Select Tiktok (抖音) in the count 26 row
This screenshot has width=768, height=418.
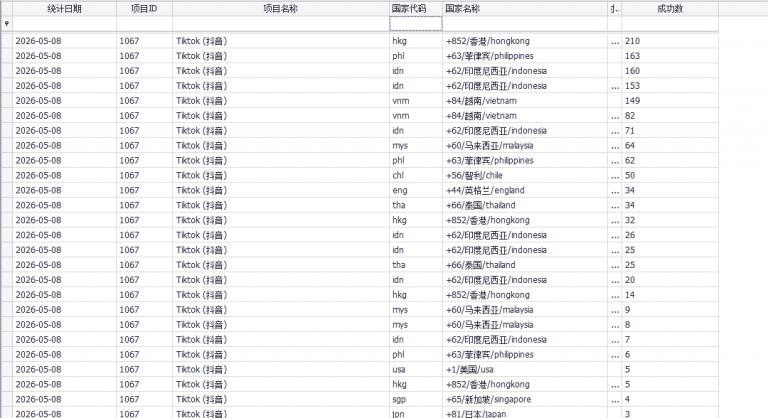[281, 235]
